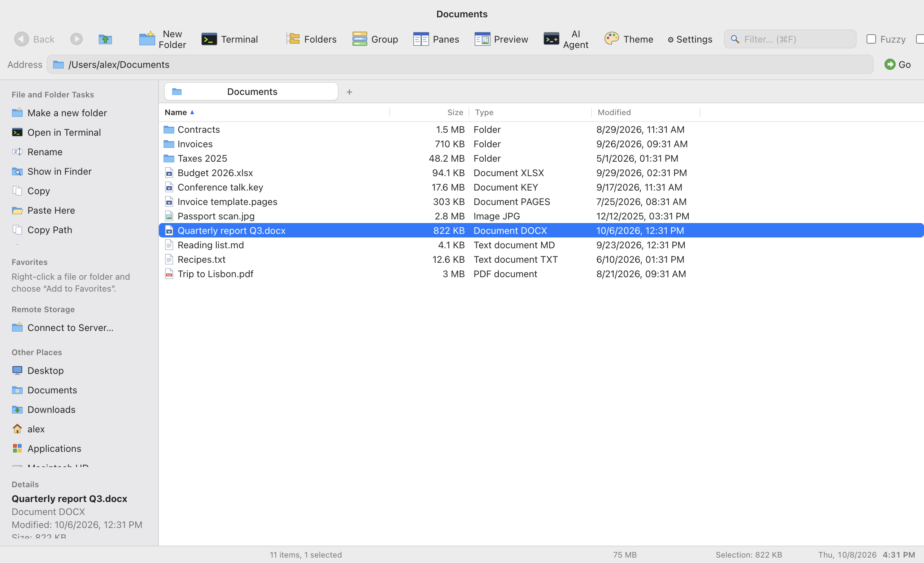
Task: Open Applications under Other Places
Action: (x=47, y=448)
